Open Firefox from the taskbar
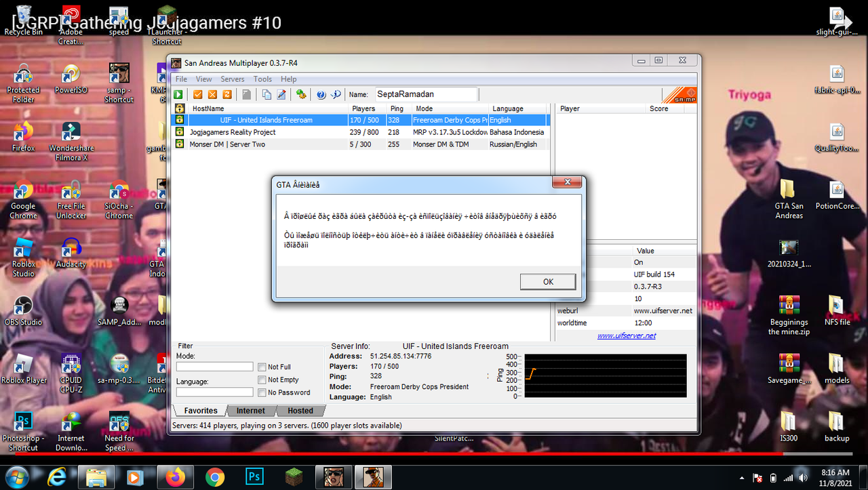Screen dimensions: 868x490 pos(175,477)
